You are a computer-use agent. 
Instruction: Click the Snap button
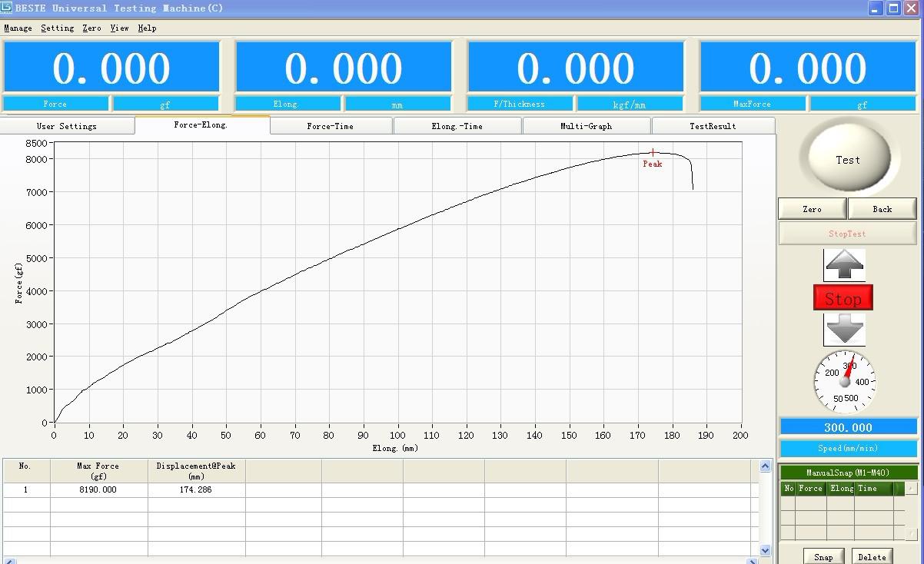click(823, 556)
